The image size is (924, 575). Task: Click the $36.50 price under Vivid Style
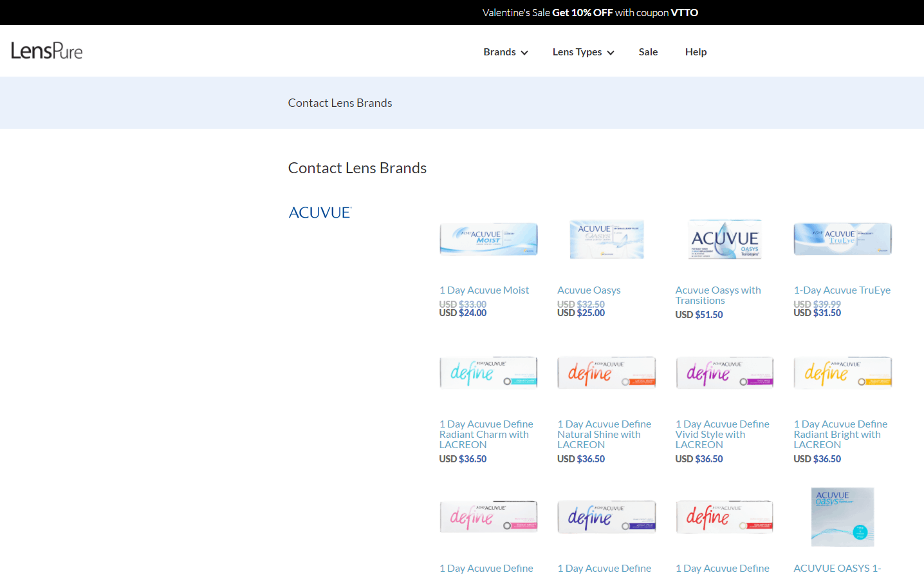[x=699, y=459]
